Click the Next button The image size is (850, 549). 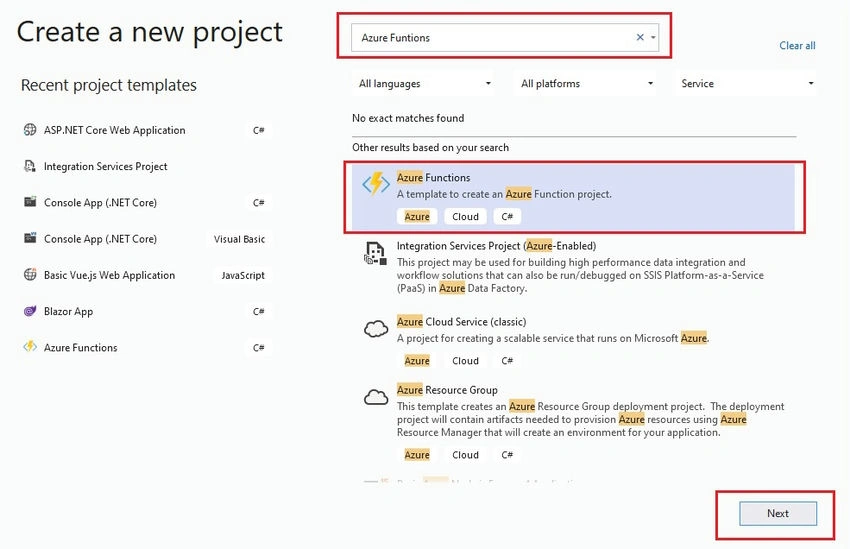tap(777, 513)
